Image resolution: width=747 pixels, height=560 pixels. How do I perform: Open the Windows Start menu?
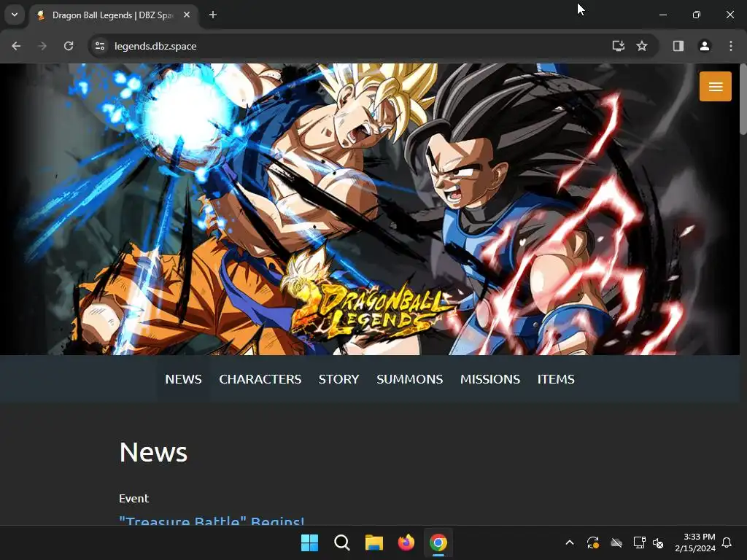click(x=309, y=542)
